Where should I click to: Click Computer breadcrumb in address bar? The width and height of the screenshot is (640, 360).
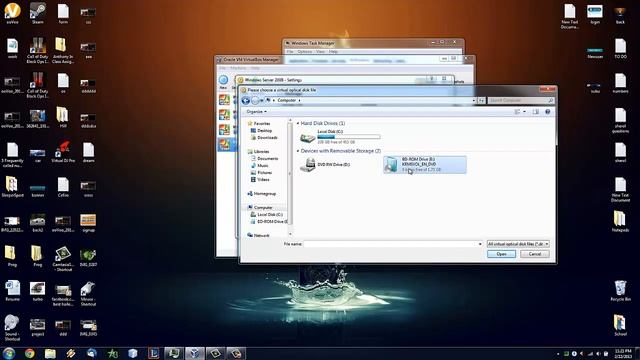pyautogui.click(x=287, y=100)
